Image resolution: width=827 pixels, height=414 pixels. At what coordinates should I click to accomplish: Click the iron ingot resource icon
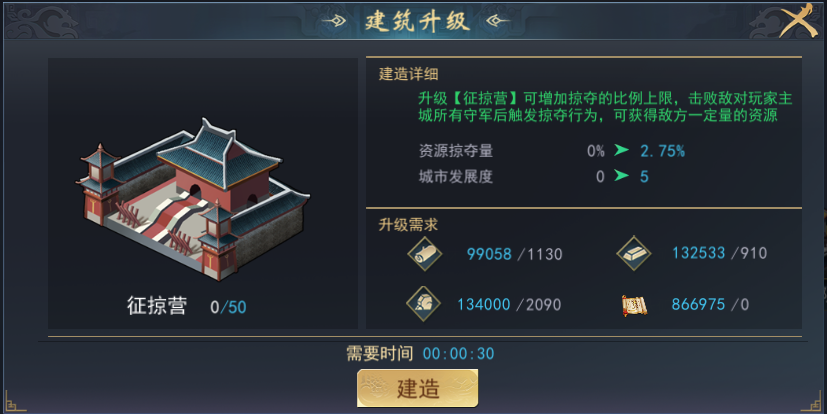point(634,253)
